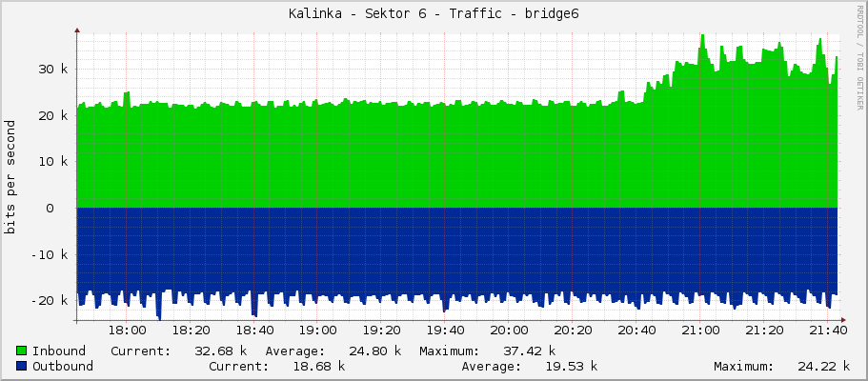Click the '30 k' y-axis label
The width and height of the screenshot is (868, 381).
tap(54, 70)
